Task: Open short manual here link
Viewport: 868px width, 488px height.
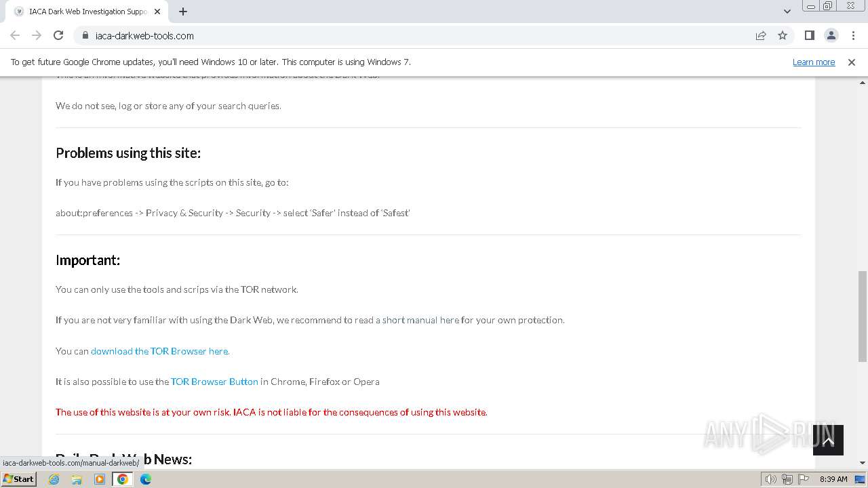Action: [x=420, y=320]
